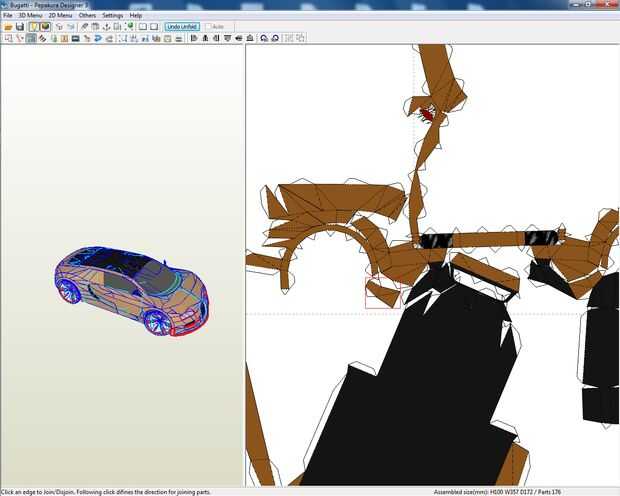
Task: Click the align center horizontally icon
Action: coord(205,38)
